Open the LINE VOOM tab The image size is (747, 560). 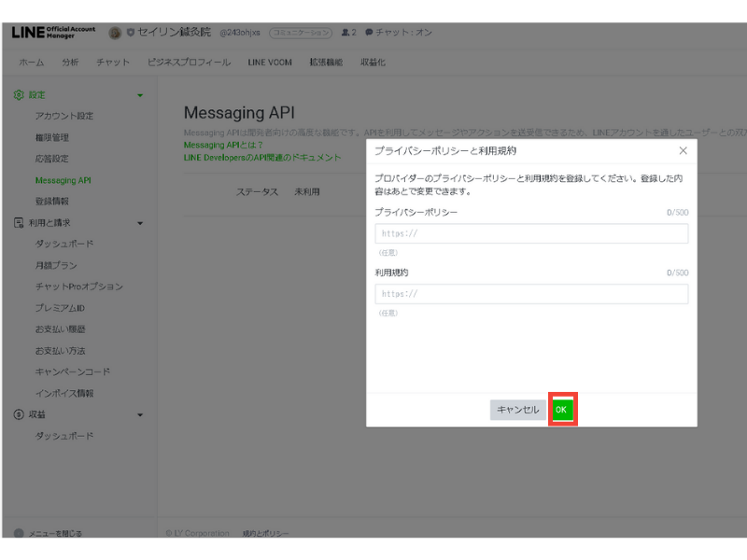coord(270,63)
